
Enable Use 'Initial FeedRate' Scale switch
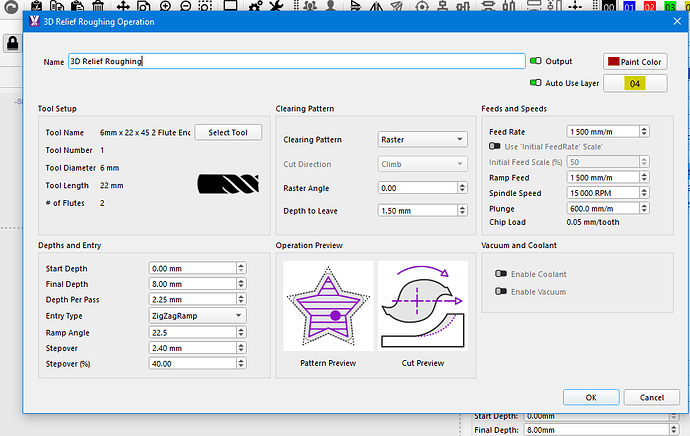(495, 146)
